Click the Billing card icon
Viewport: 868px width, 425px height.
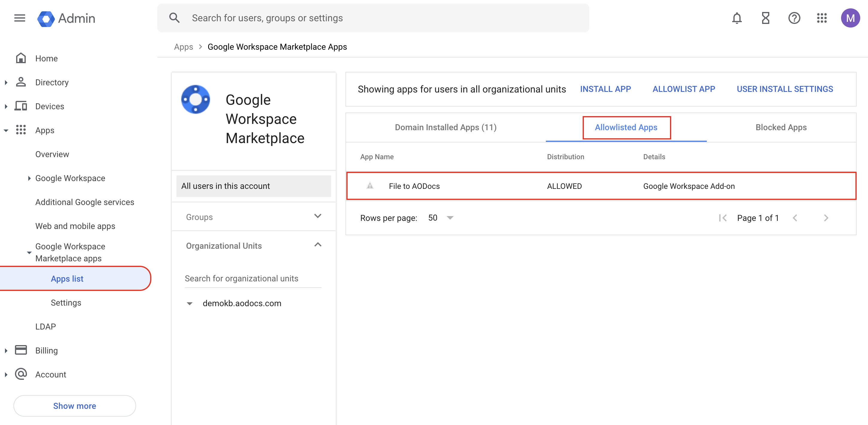(21, 350)
